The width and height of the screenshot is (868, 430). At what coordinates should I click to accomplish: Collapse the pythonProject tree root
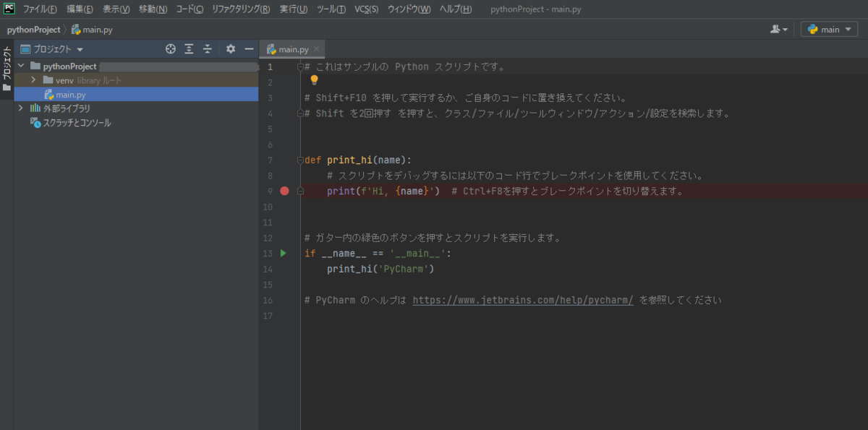pyautogui.click(x=21, y=66)
